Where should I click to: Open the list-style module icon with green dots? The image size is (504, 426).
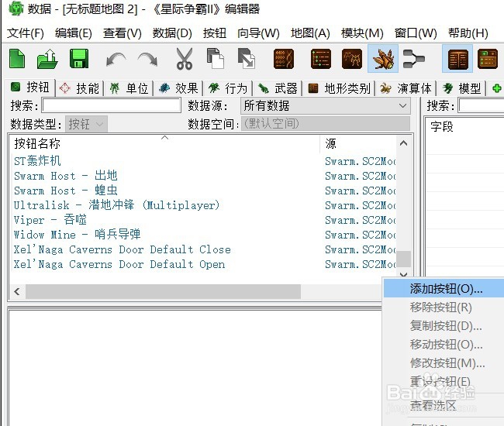[321, 59]
